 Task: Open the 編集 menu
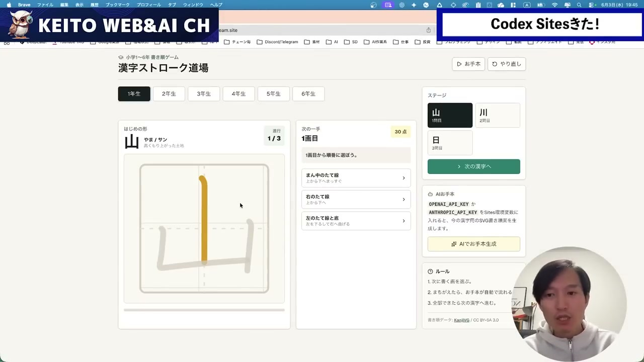64,5
